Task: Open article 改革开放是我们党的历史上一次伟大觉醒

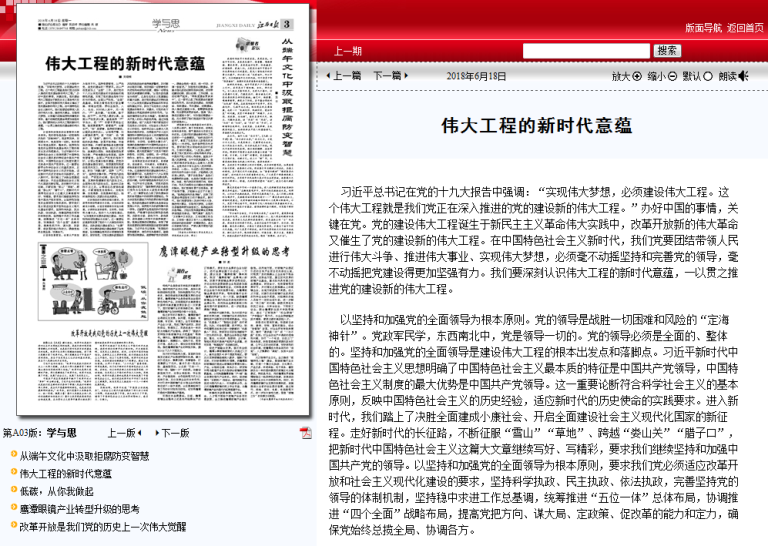Action: (x=102, y=525)
